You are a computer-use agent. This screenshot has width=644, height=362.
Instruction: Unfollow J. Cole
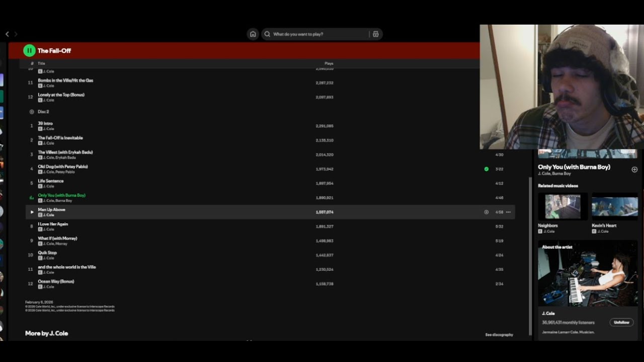[x=621, y=322]
